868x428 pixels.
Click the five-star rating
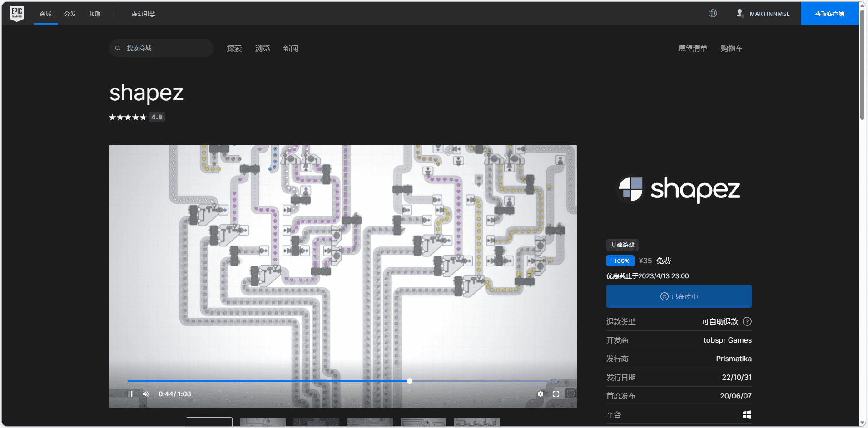click(128, 117)
